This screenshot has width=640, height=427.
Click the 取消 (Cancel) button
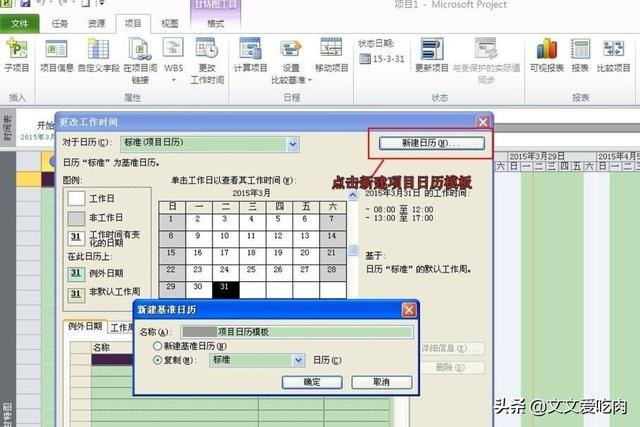tap(380, 382)
